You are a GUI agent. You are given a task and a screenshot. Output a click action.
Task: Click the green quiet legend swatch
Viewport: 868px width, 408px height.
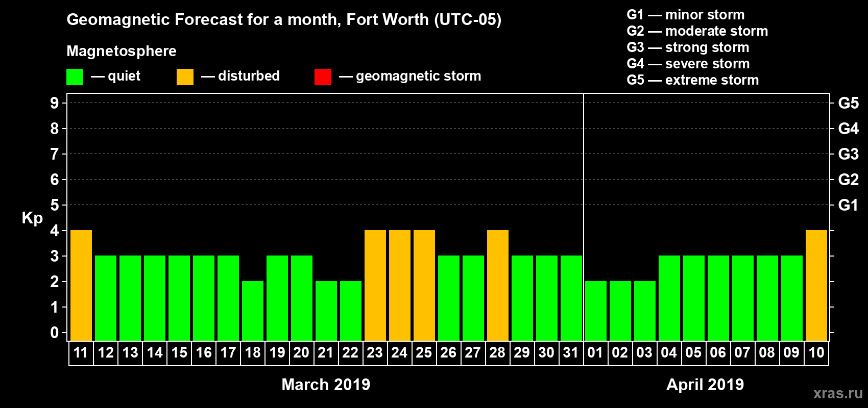coord(75,77)
